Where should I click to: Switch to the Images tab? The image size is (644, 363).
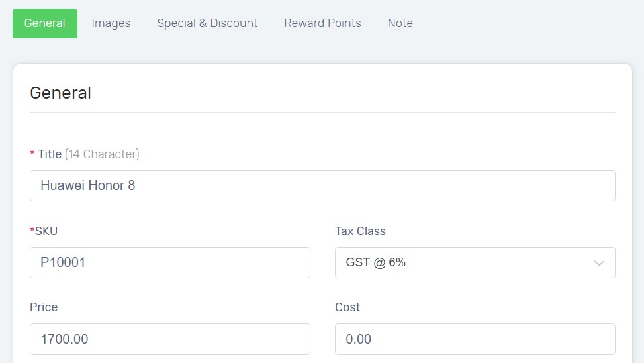(x=111, y=23)
